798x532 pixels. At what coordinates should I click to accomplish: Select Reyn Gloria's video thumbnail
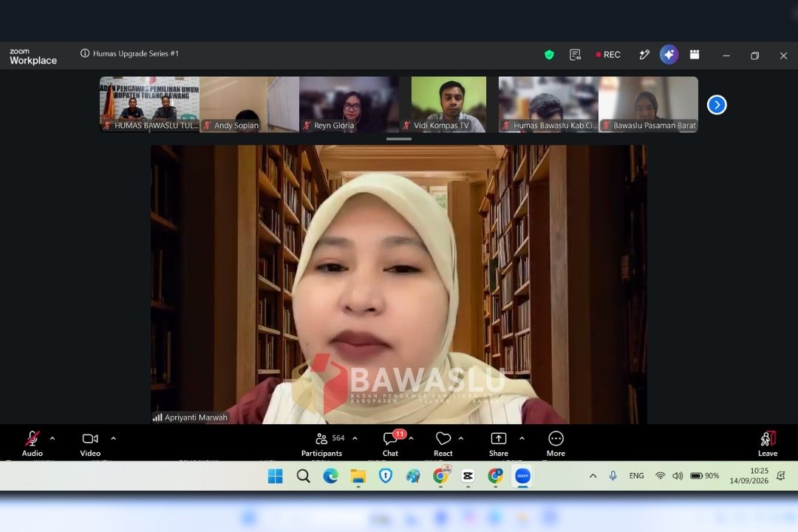[349, 104]
